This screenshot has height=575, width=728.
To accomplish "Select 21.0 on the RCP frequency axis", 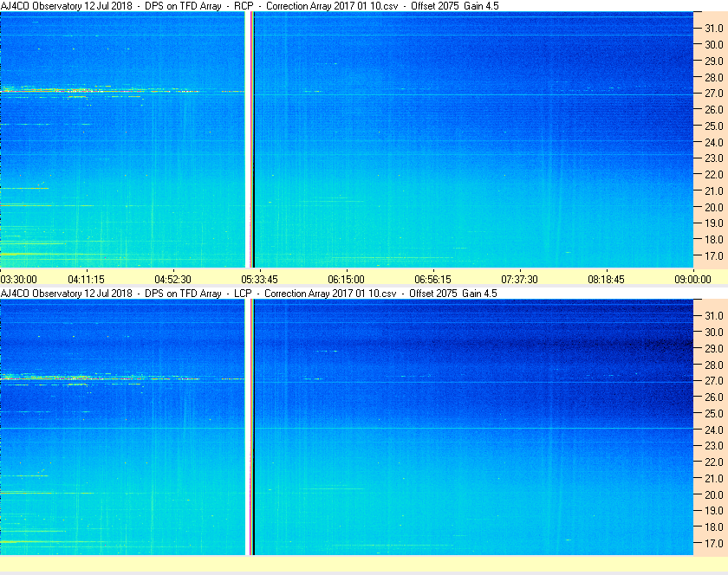I will [714, 191].
